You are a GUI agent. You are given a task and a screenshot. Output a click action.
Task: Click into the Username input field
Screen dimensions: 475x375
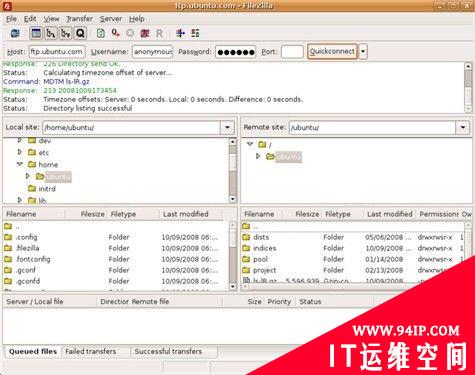pos(152,52)
